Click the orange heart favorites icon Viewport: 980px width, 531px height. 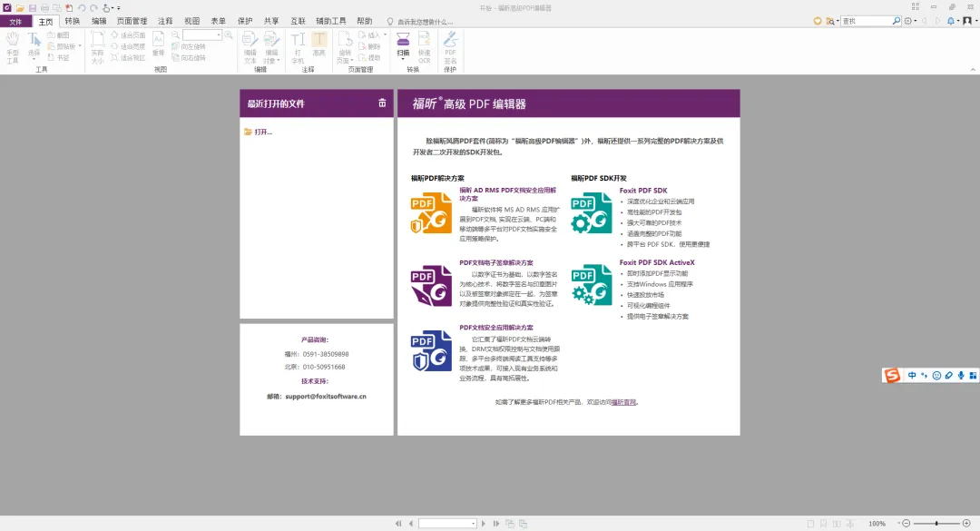pyautogui.click(x=818, y=21)
